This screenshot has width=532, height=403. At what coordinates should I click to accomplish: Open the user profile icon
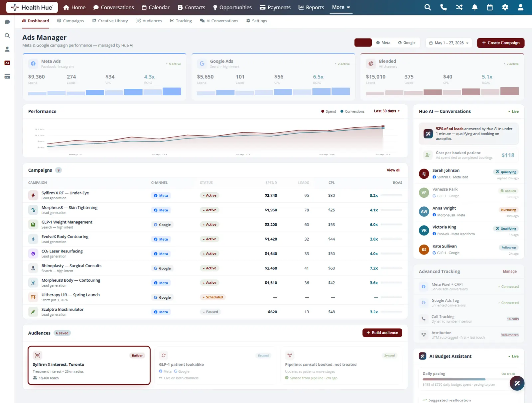pos(521,7)
